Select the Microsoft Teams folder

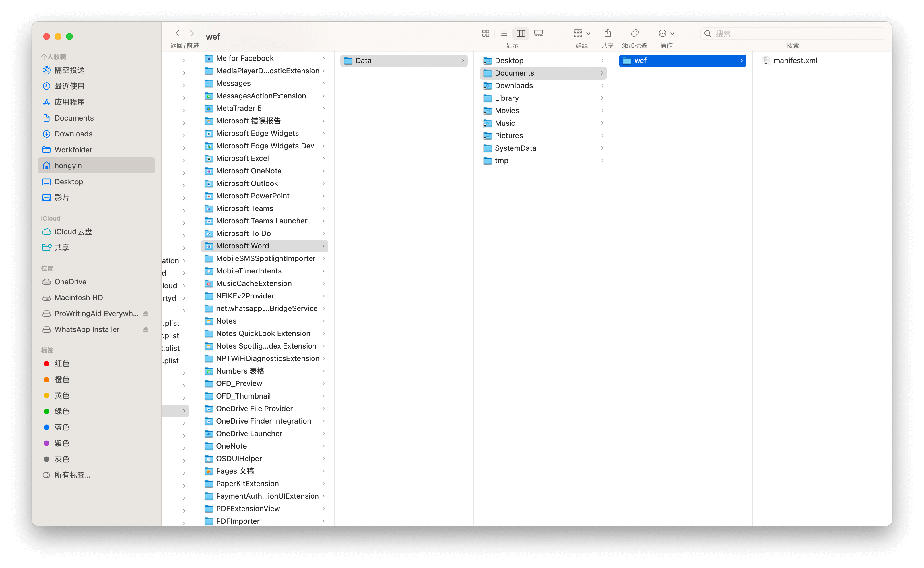click(265, 208)
